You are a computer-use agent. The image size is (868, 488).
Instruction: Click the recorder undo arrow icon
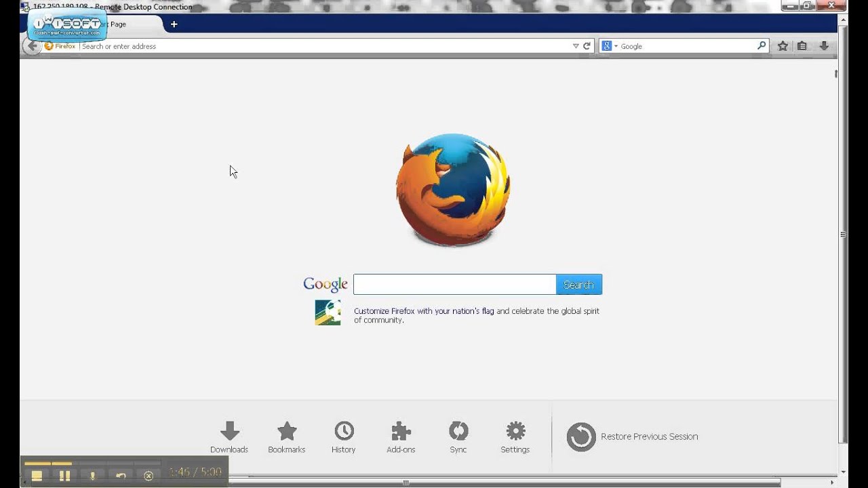point(121,476)
